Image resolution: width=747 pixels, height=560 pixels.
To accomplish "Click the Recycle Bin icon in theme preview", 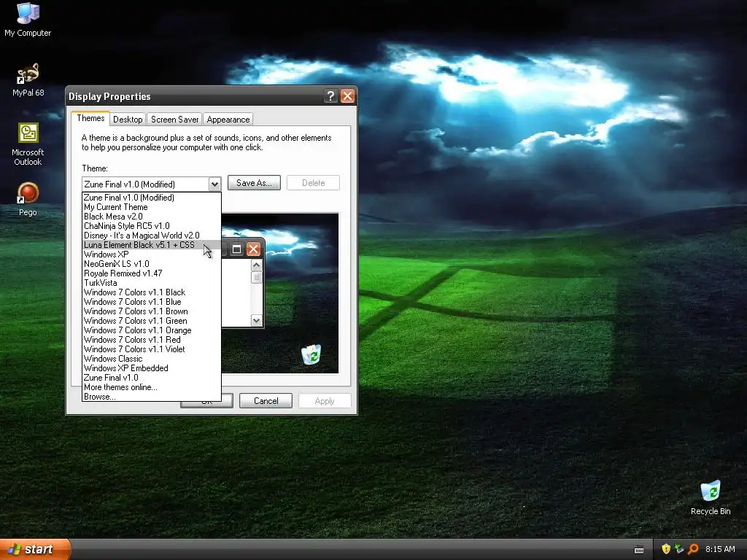I will (311, 355).
